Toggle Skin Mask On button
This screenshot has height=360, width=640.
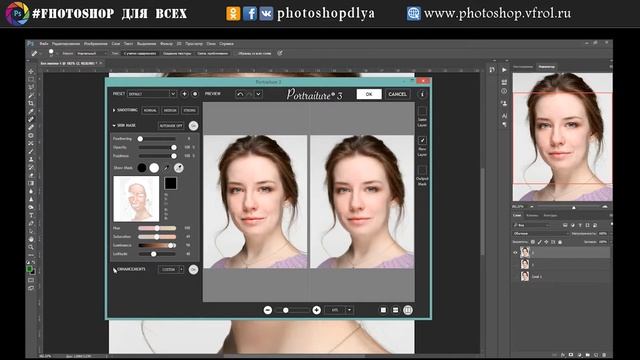(x=193, y=126)
